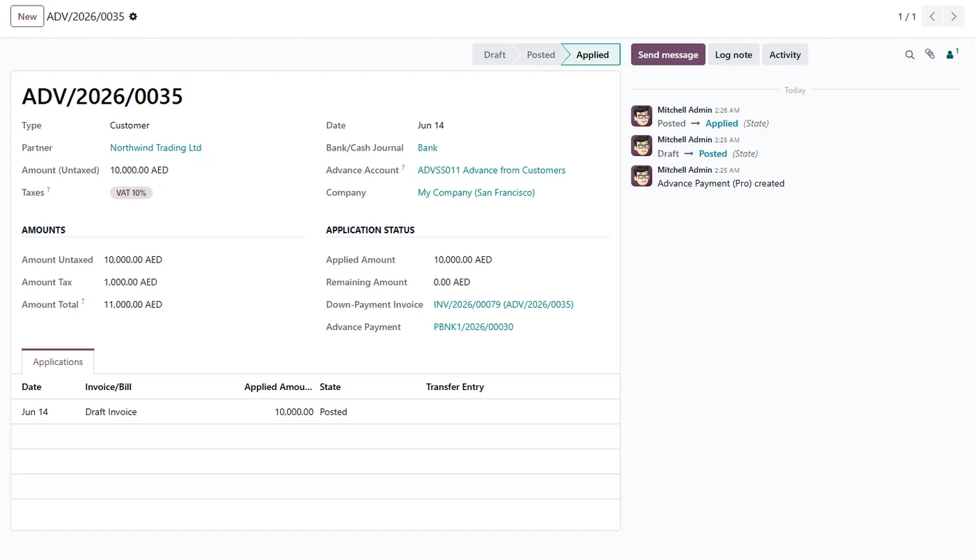Click the help mark next to Amount Total

tap(83, 302)
